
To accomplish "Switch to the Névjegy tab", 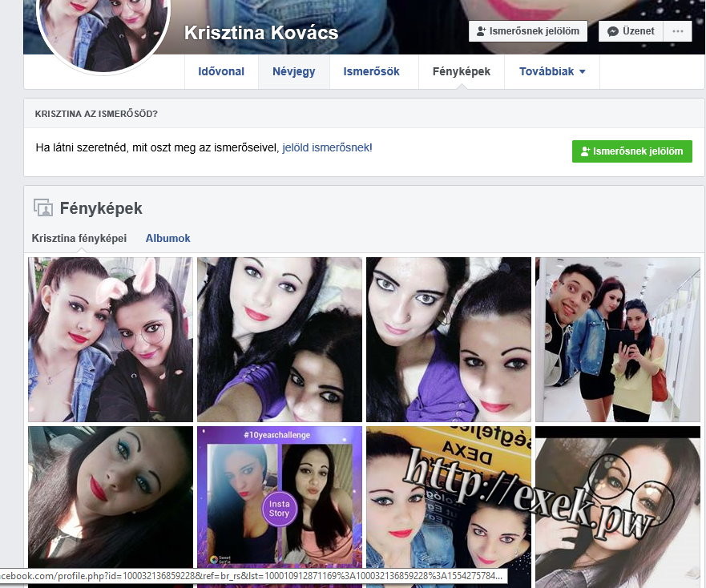I will [294, 71].
